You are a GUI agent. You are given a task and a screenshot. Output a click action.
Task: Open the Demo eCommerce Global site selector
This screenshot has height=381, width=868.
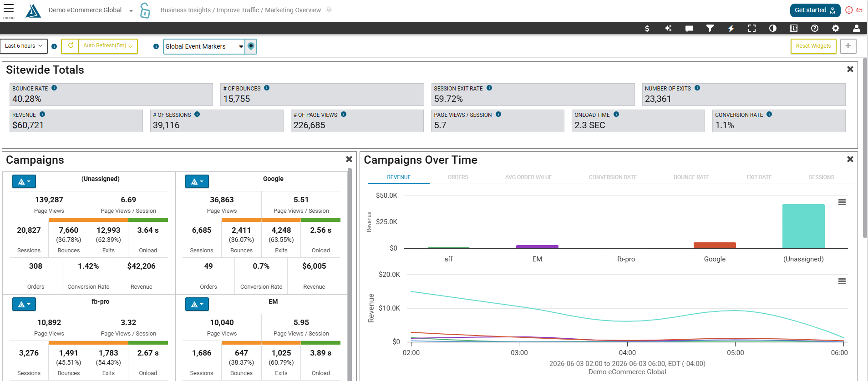click(x=91, y=10)
